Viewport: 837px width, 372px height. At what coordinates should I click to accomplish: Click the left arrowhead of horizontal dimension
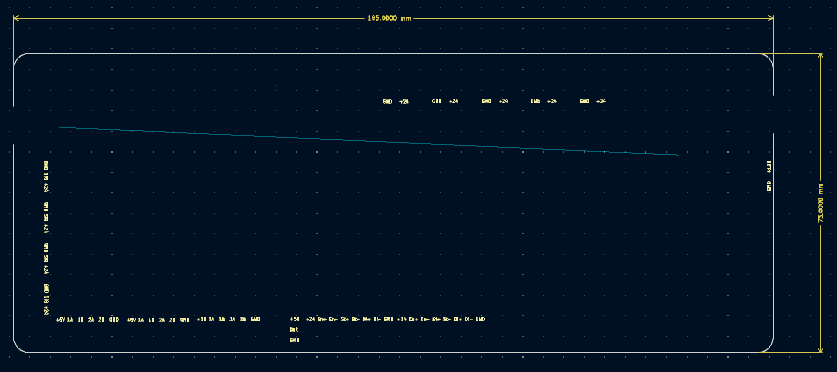[16, 18]
